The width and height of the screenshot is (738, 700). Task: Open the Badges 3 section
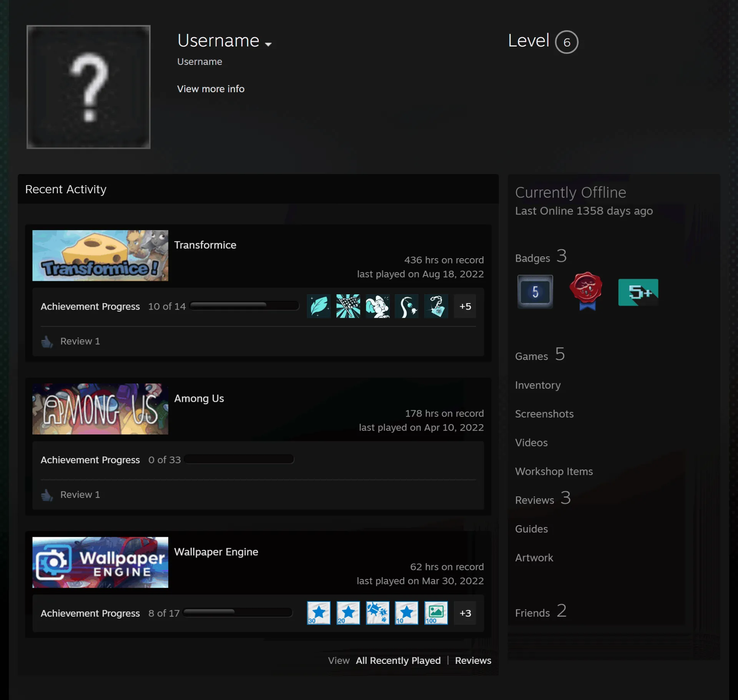click(541, 257)
